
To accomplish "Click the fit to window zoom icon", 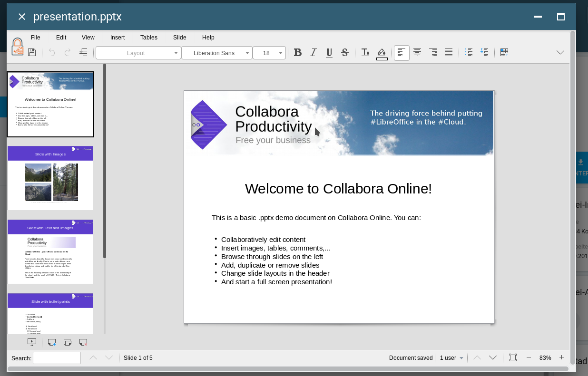I will (513, 357).
